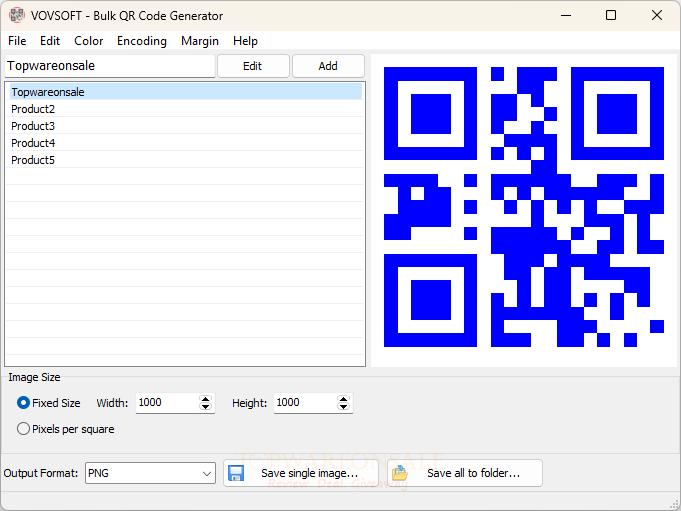This screenshot has height=511, width=681.
Task: Select Product3 in the list
Action: pyautogui.click(x=186, y=126)
